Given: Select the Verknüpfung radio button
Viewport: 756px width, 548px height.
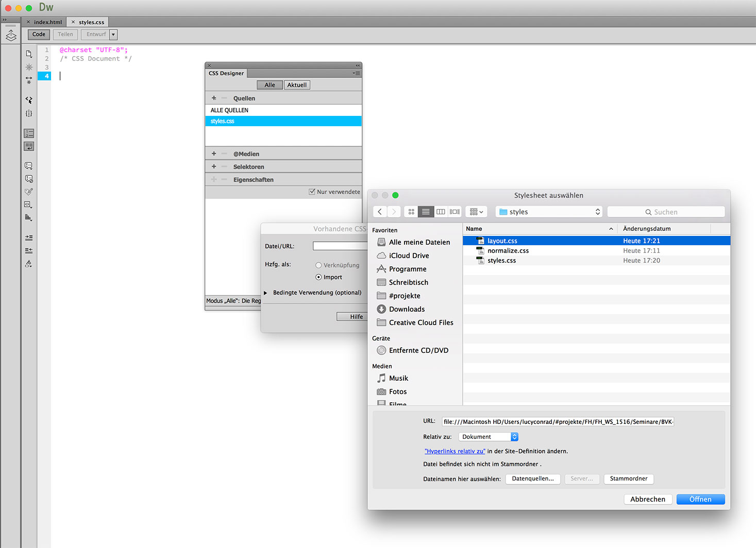Looking at the screenshot, I should (x=318, y=265).
